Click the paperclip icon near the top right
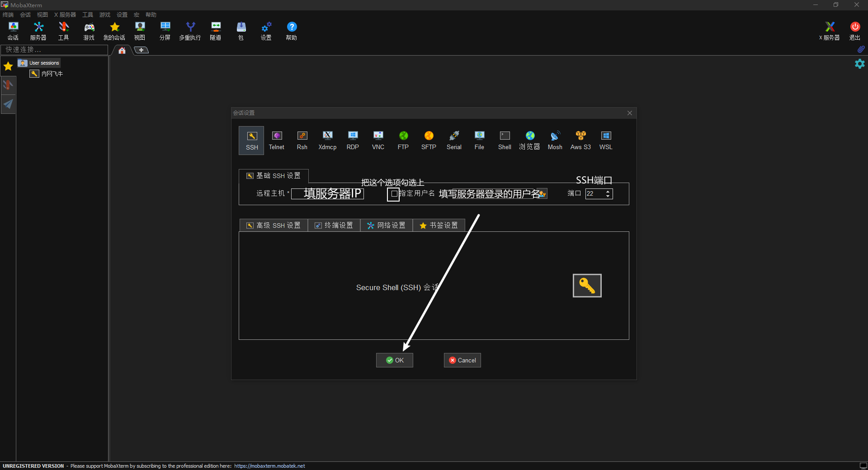The width and height of the screenshot is (868, 470). tap(861, 49)
